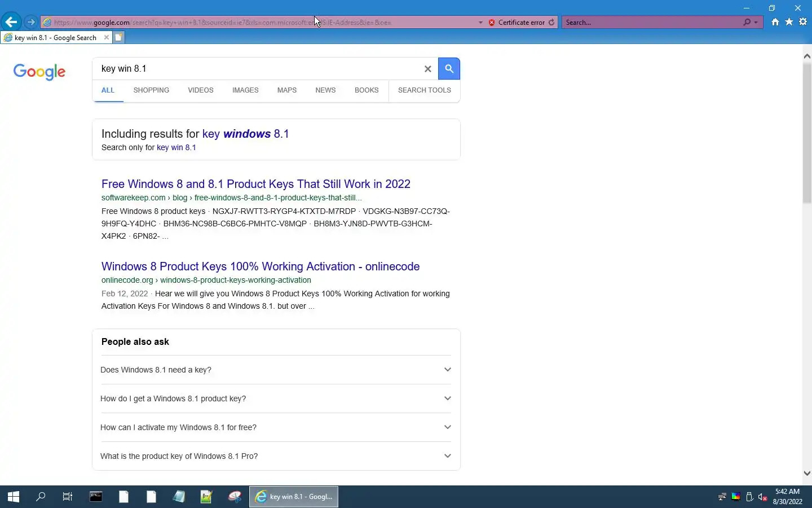Click the scrollbar down arrow

coord(807,474)
